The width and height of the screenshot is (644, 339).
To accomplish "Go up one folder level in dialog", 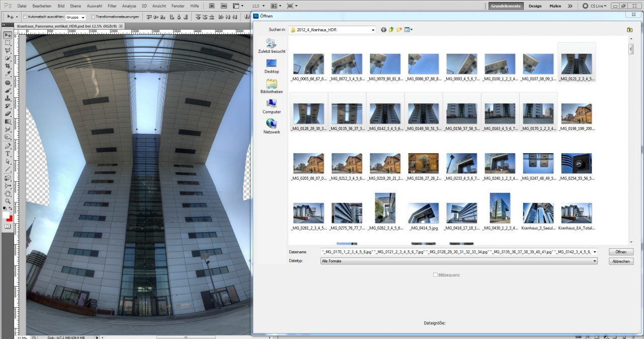I will pyautogui.click(x=391, y=30).
